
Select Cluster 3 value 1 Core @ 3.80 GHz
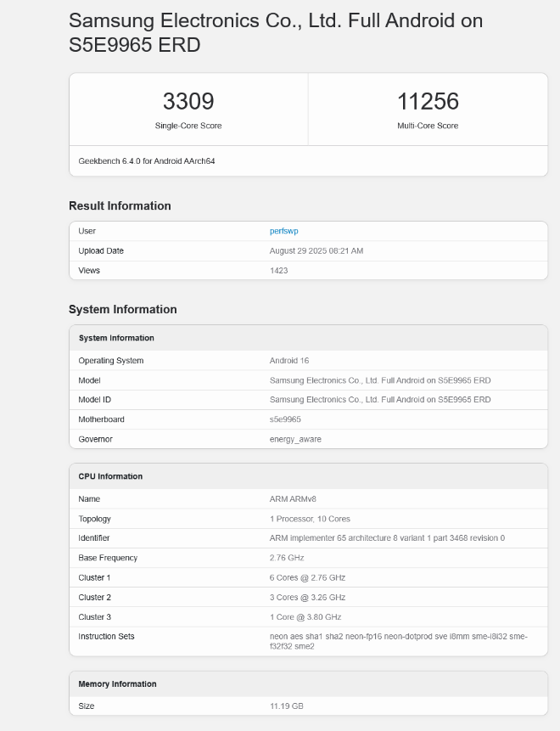[x=305, y=617]
